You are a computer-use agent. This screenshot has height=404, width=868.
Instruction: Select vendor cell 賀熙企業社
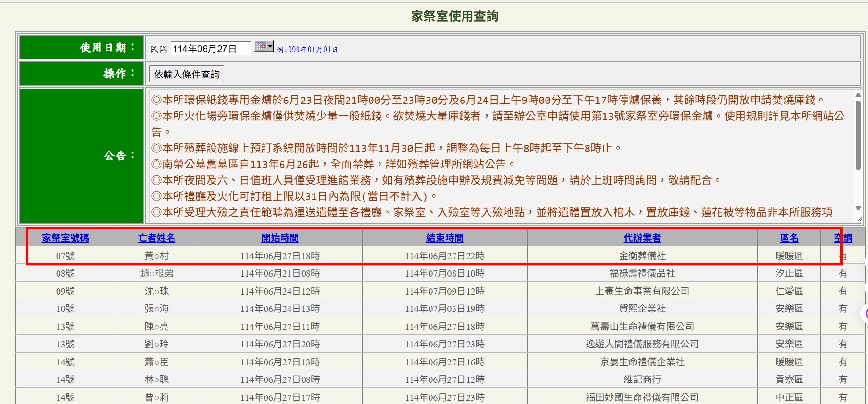click(x=642, y=309)
